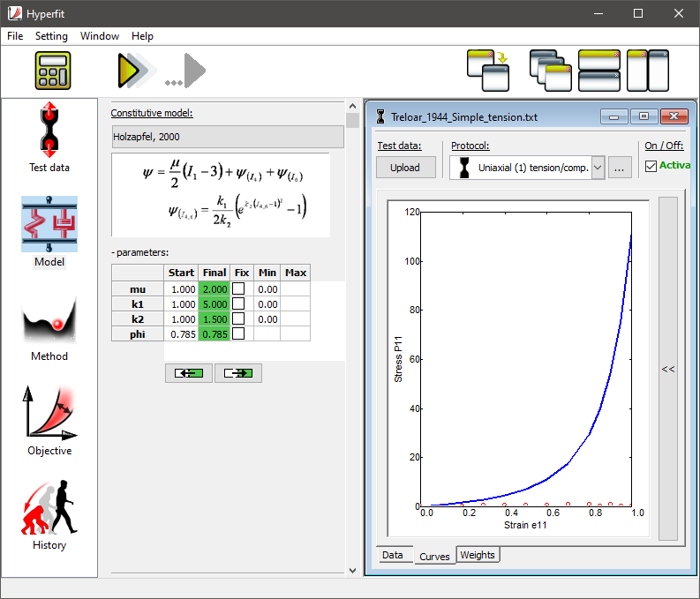
Task: Open the Method sidebar section
Action: tap(49, 328)
